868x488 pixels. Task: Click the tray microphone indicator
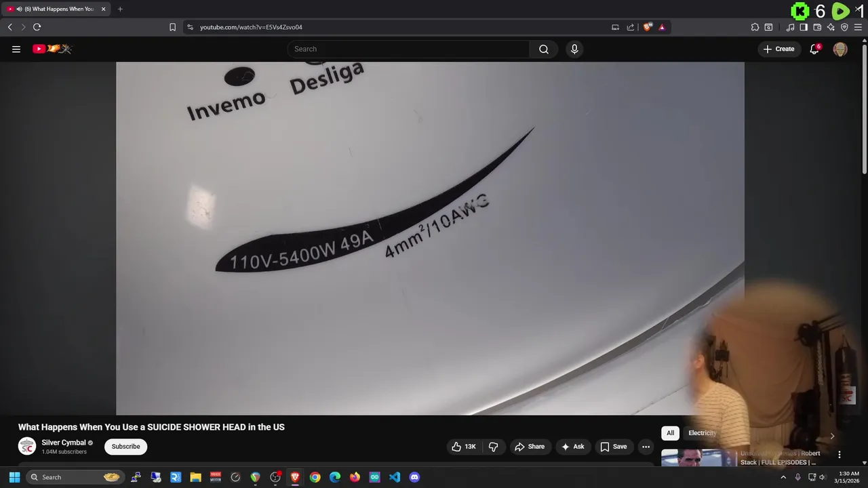click(797, 477)
